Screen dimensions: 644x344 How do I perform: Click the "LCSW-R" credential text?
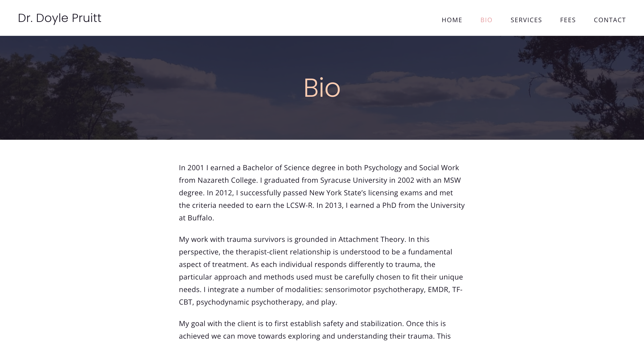(x=300, y=205)
